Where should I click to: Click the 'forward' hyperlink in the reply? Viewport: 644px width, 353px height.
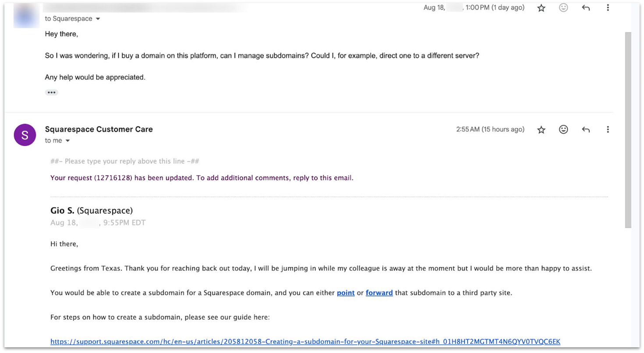point(379,293)
